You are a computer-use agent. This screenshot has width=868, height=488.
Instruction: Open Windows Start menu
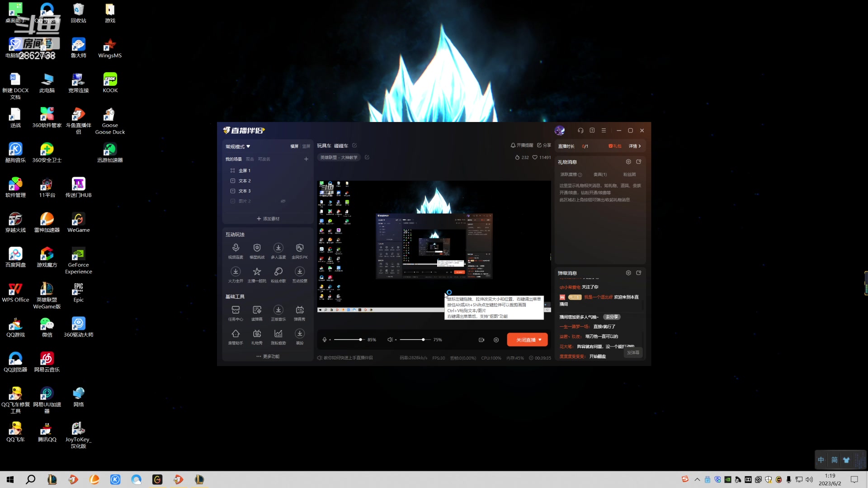pos(10,479)
